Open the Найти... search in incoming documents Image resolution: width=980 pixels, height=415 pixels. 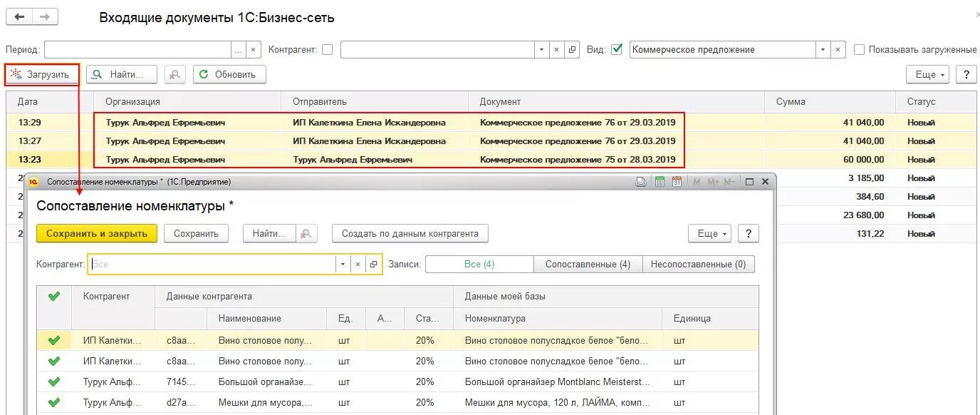pos(123,74)
